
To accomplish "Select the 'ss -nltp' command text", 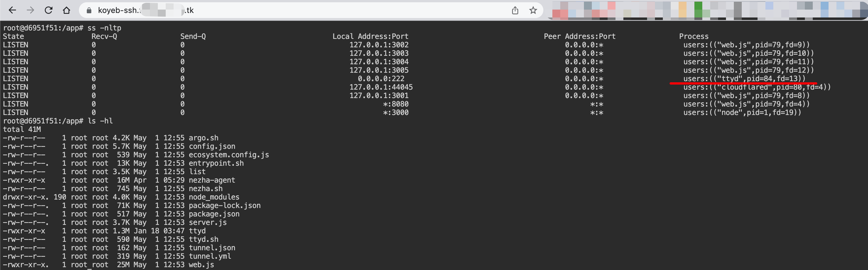I will pyautogui.click(x=104, y=28).
